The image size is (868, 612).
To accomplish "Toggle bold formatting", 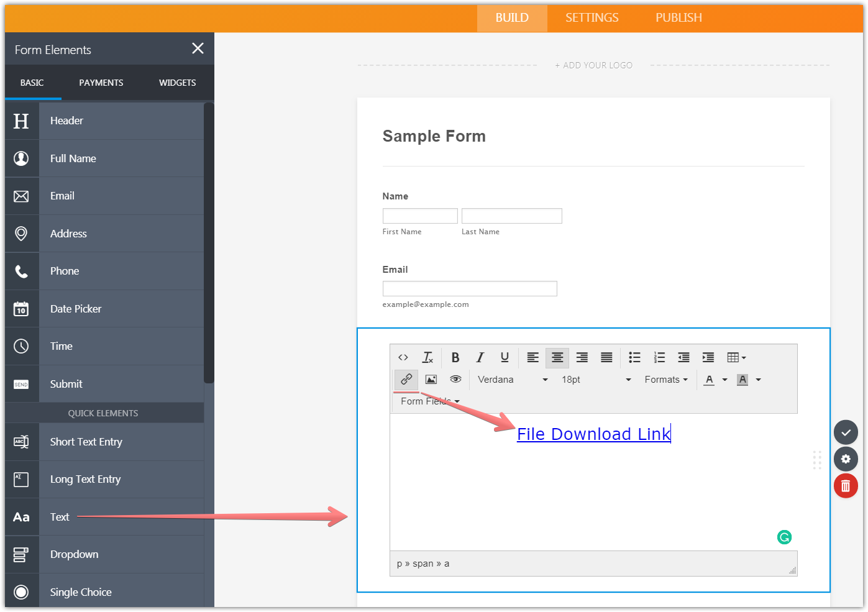I will [x=455, y=357].
